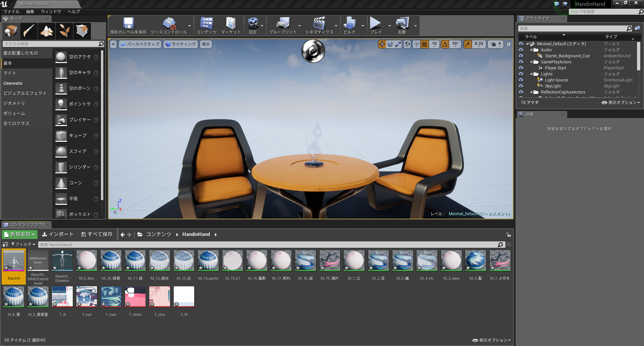
Task: Select the Geometry category tab
Action: coord(14,103)
